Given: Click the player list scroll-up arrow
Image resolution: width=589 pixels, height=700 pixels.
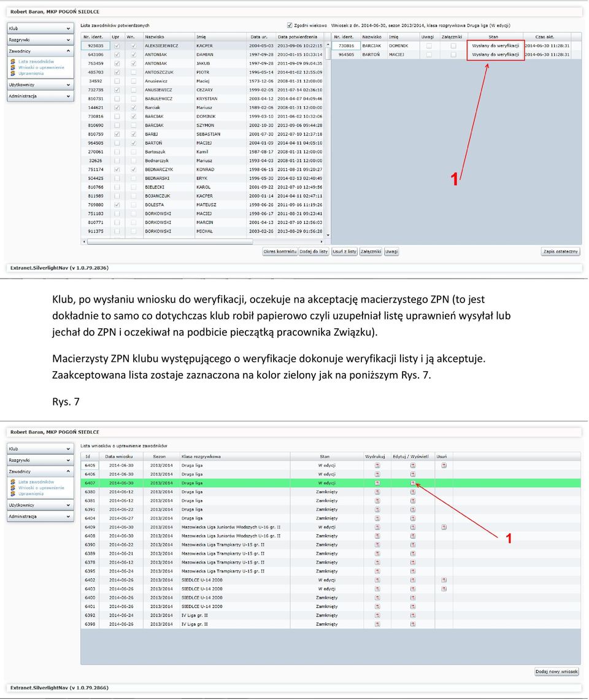Looking at the screenshot, I should 328,45.
